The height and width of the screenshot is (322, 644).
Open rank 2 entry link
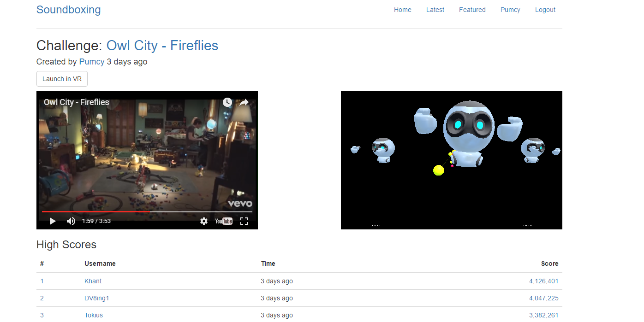coord(42,298)
